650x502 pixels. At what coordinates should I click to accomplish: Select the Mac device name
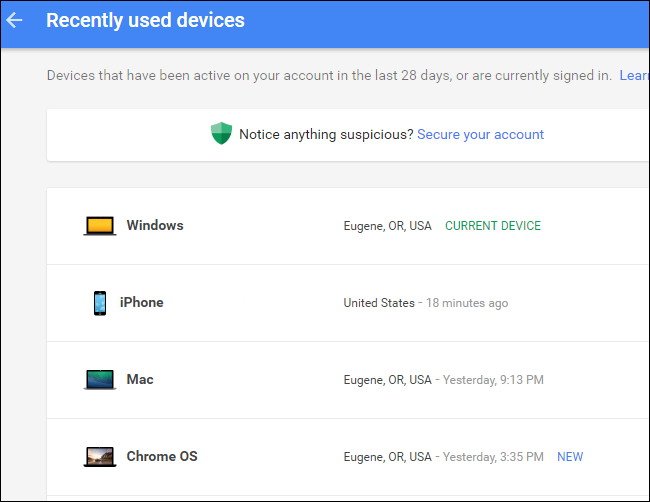click(x=140, y=380)
